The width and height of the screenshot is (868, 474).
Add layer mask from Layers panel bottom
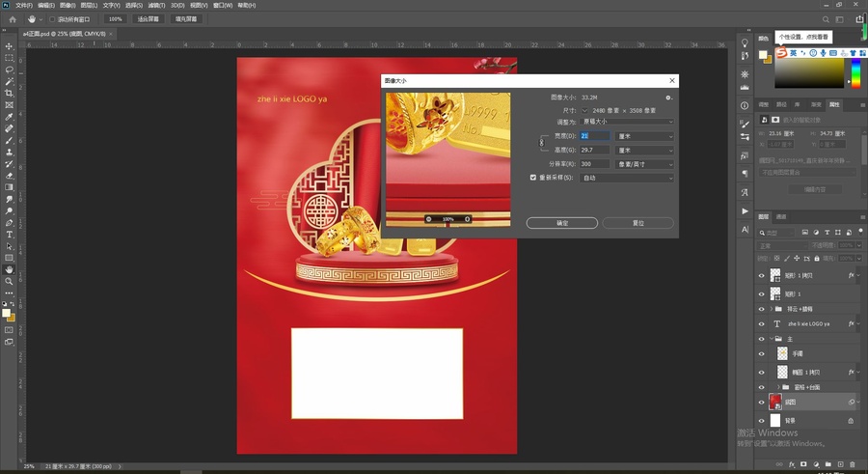(x=803, y=464)
